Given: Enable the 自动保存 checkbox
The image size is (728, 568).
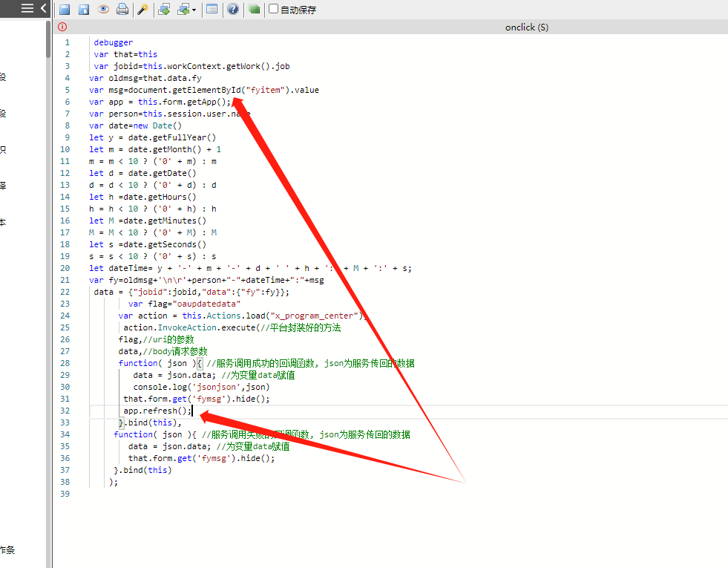Looking at the screenshot, I should pos(274,10).
